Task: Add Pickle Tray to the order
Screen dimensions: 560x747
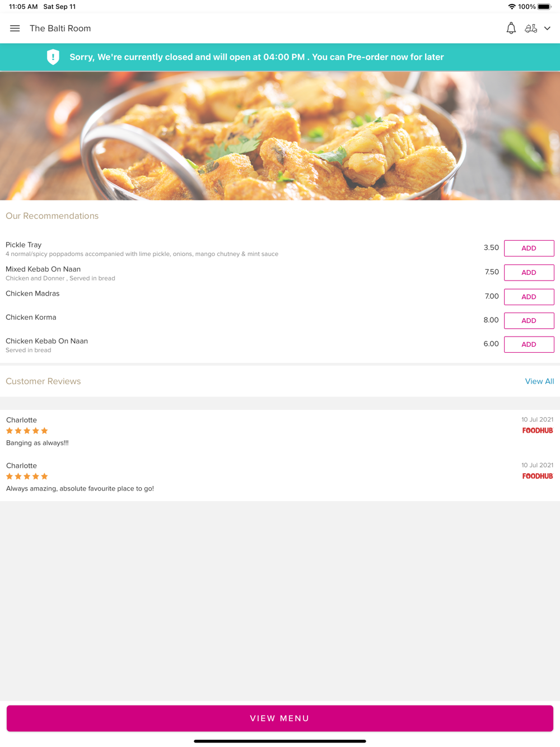Action: pyautogui.click(x=529, y=248)
